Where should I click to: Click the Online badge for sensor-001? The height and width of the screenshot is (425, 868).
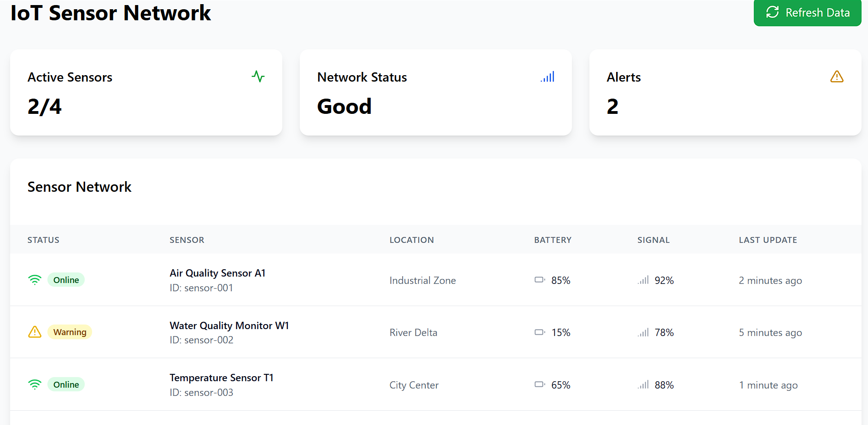[66, 280]
